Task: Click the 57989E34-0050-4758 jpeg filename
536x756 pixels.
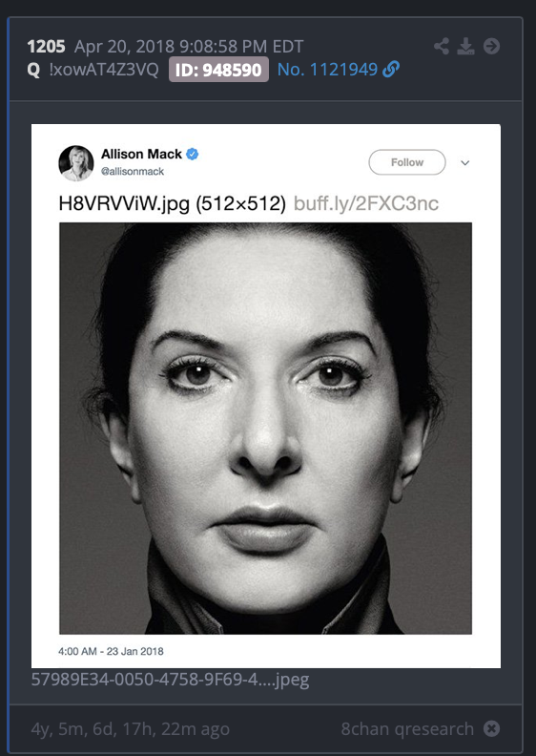Action: [170, 680]
